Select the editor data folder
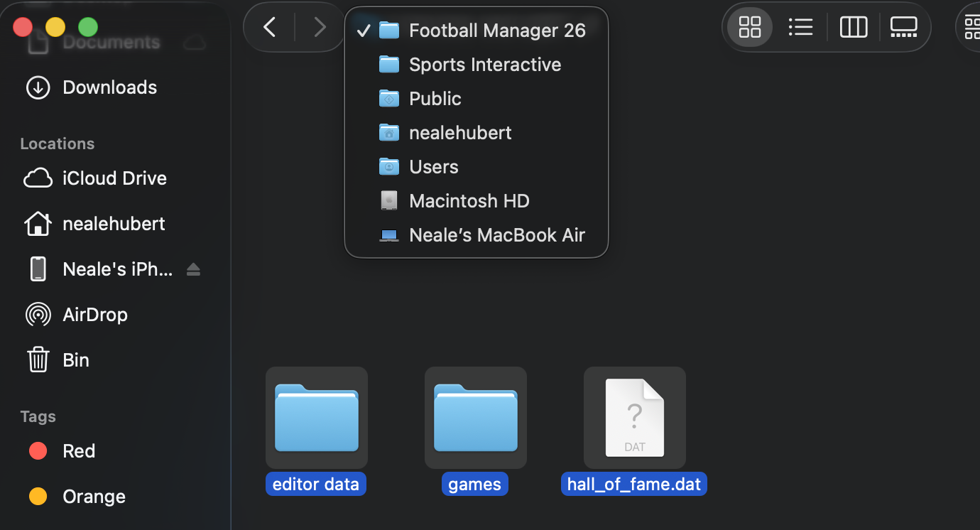 coord(316,418)
